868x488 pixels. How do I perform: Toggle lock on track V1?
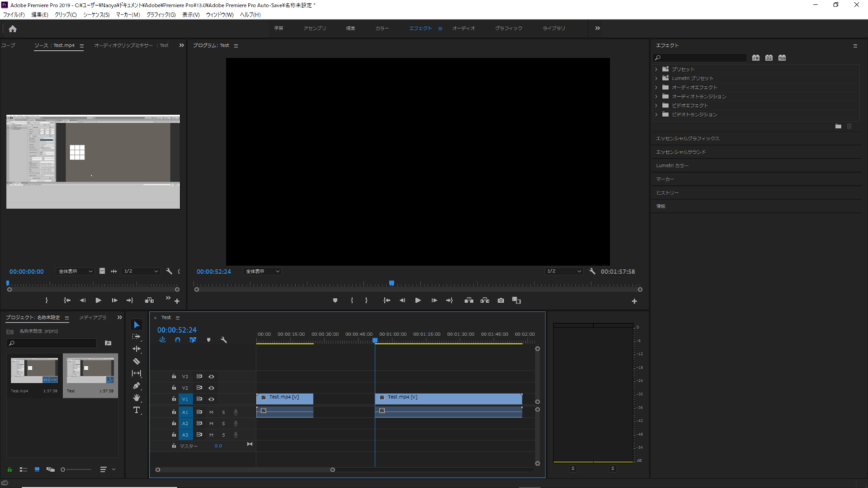pyautogui.click(x=174, y=399)
